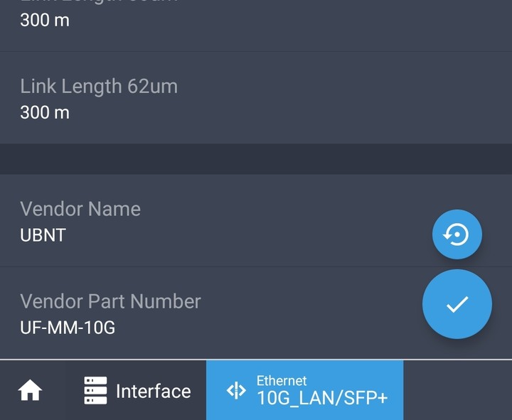Tap the UF-MM-10G part number value
Screen dimensions: 512x420
68,328
